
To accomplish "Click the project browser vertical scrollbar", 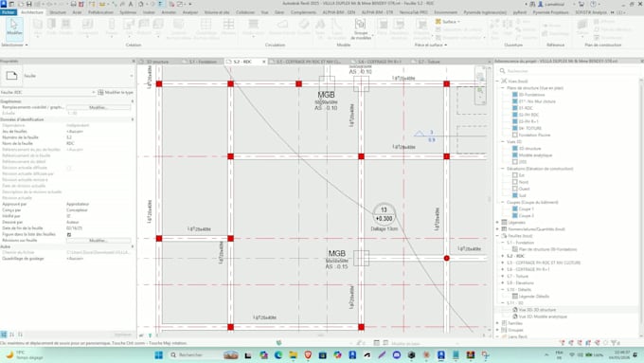I will point(641,206).
